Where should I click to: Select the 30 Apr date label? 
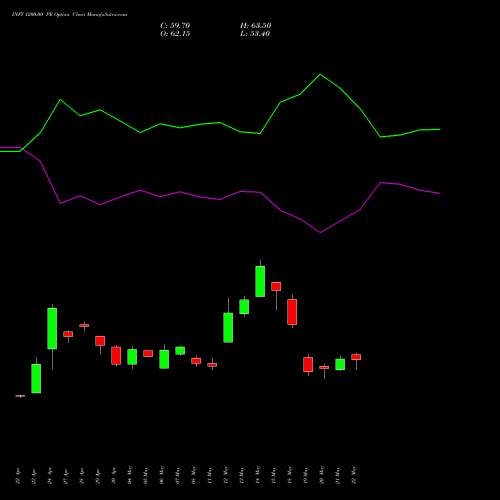(114, 477)
